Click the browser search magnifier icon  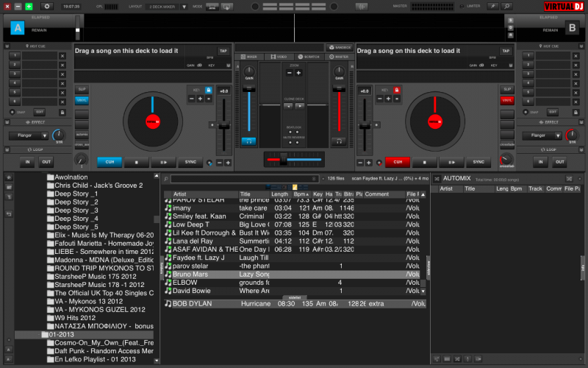click(x=166, y=179)
